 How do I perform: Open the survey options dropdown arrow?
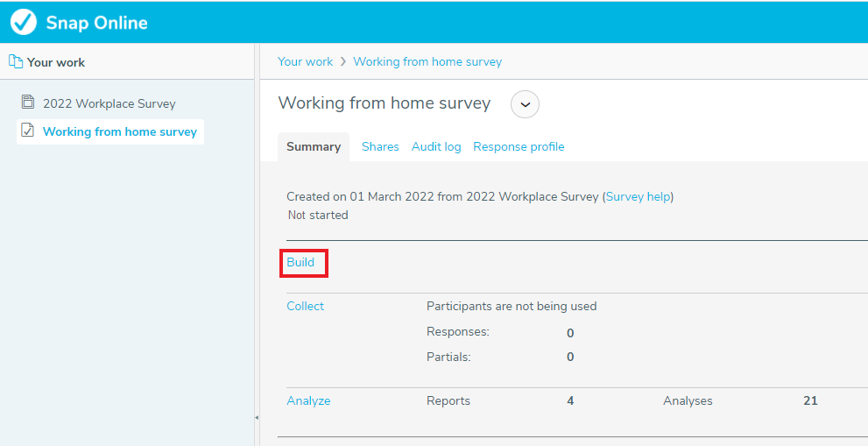tap(525, 104)
